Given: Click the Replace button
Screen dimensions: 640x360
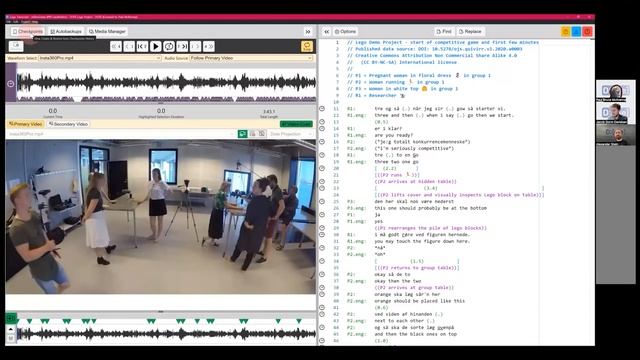Looking at the screenshot, I should (x=470, y=31).
